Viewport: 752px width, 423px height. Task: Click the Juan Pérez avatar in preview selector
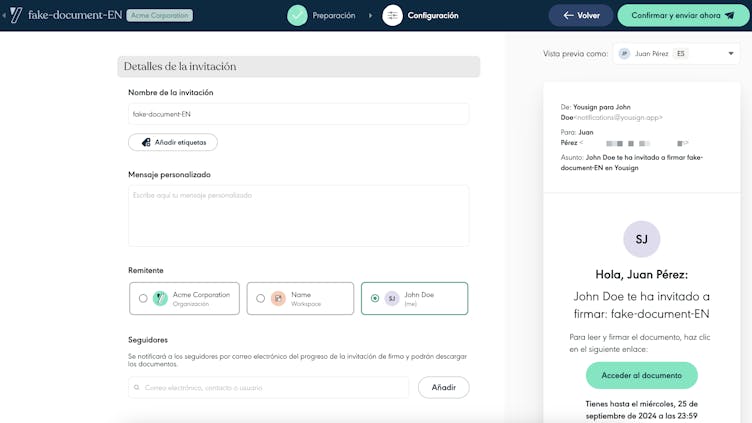point(624,54)
